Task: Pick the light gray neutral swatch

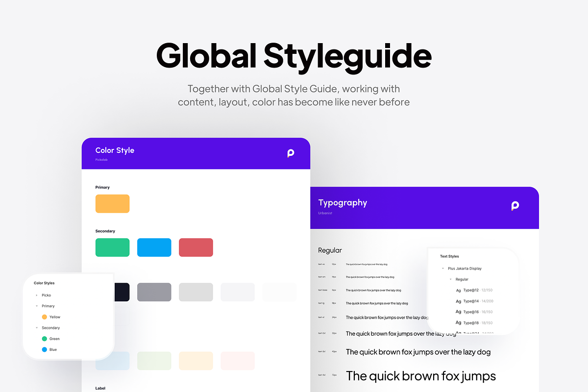Action: pos(196,292)
